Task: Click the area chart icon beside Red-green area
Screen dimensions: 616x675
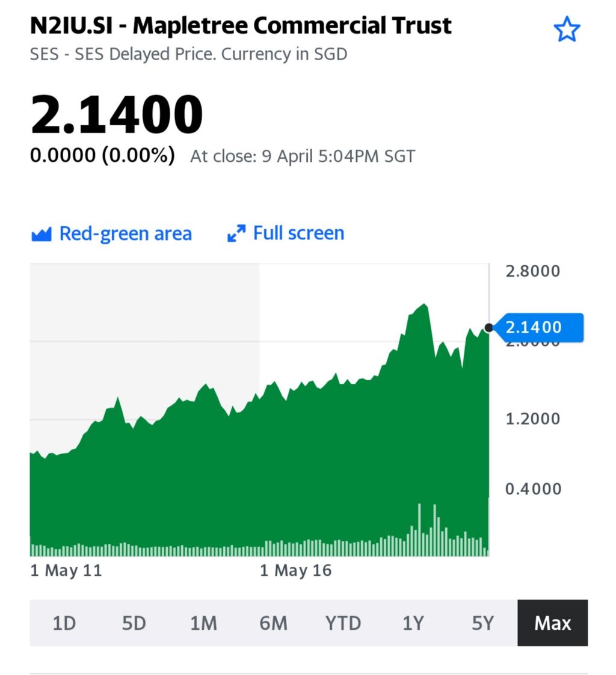Action: point(42,234)
